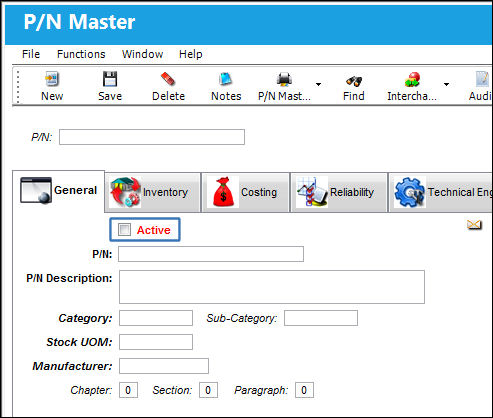Viewport: 493px width, 418px height.
Task: Click the Manufacturer input field
Action: pyautogui.click(x=164, y=366)
